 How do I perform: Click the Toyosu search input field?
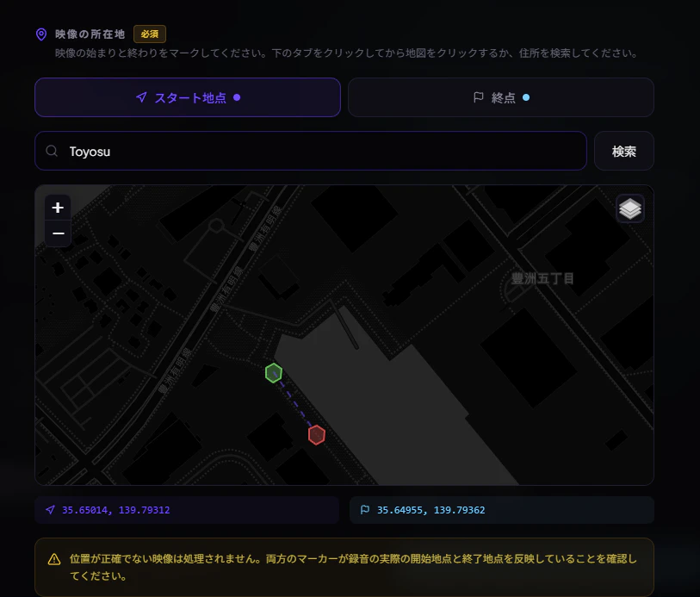click(x=311, y=151)
